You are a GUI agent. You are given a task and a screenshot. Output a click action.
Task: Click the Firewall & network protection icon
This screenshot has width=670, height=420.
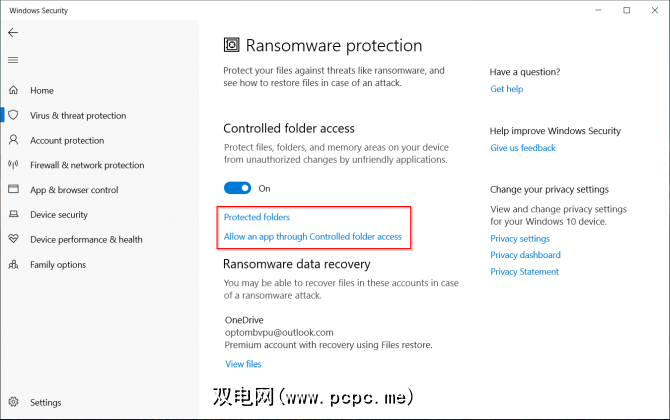pos(13,165)
